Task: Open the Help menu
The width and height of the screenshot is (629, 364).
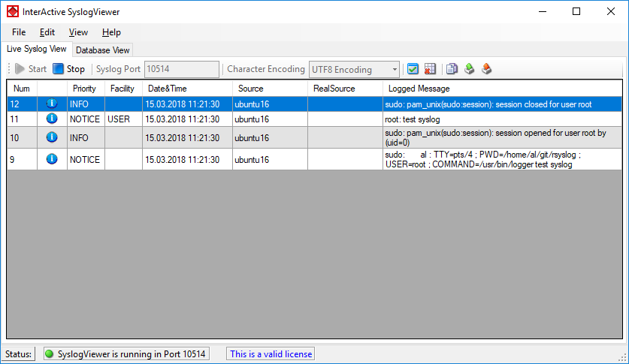Action: 111,32
